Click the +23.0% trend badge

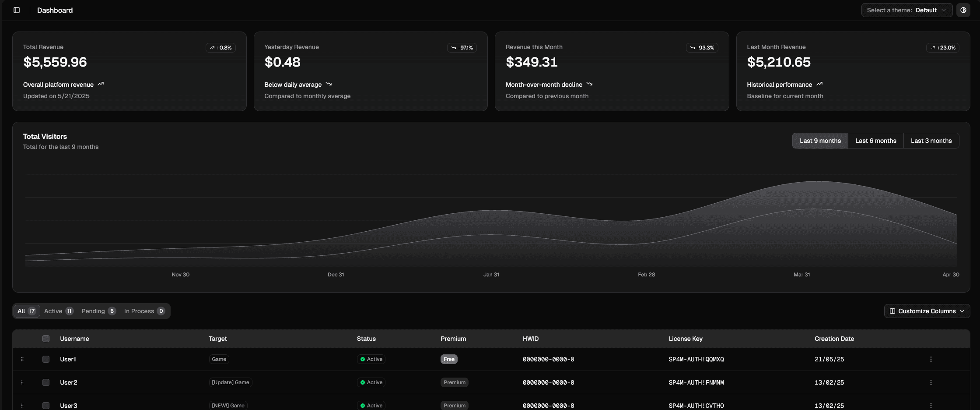pyautogui.click(x=942, y=48)
